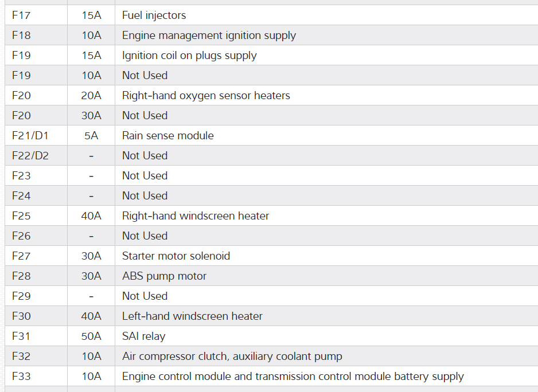This screenshot has width=538, height=392.
Task: Select 'Right-hand windscreen heater' description
Action: [195, 216]
